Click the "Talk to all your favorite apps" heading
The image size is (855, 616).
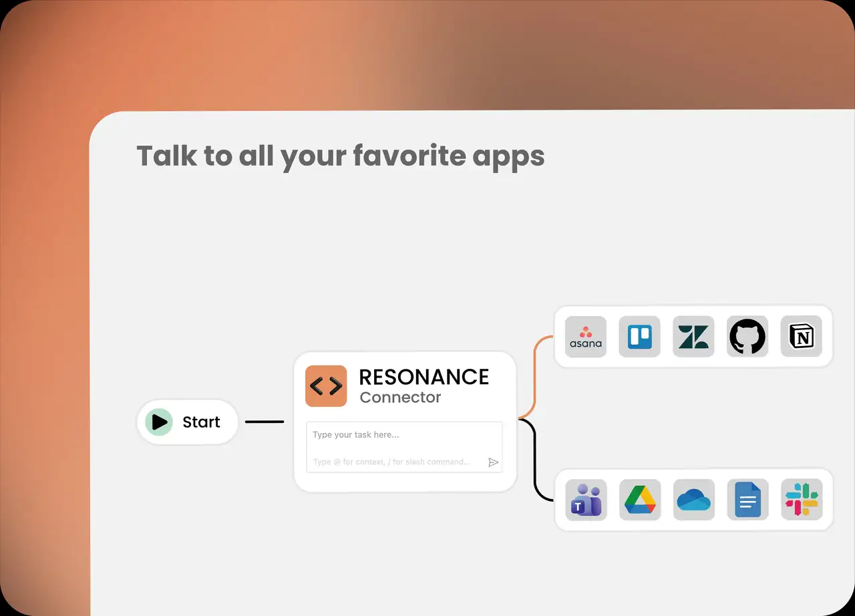pos(341,156)
